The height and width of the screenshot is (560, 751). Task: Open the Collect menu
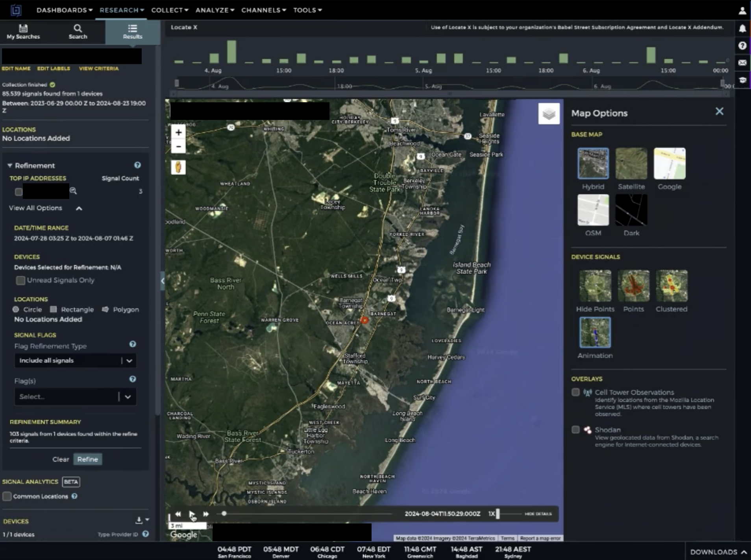click(x=170, y=10)
